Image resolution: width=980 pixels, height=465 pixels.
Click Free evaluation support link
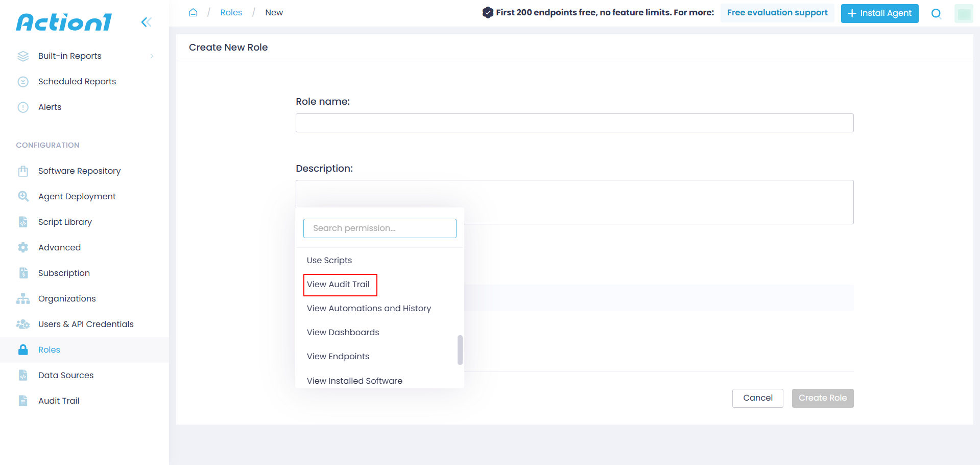pos(777,13)
